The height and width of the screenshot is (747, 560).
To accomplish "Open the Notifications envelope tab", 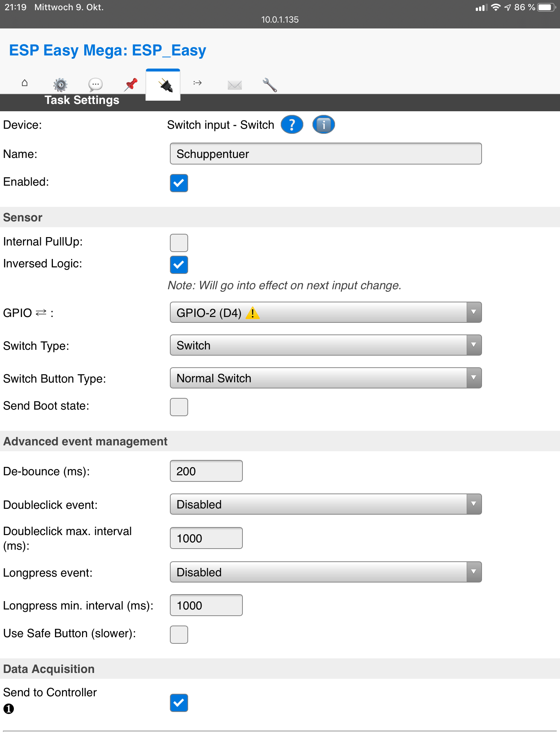I will click(x=235, y=85).
